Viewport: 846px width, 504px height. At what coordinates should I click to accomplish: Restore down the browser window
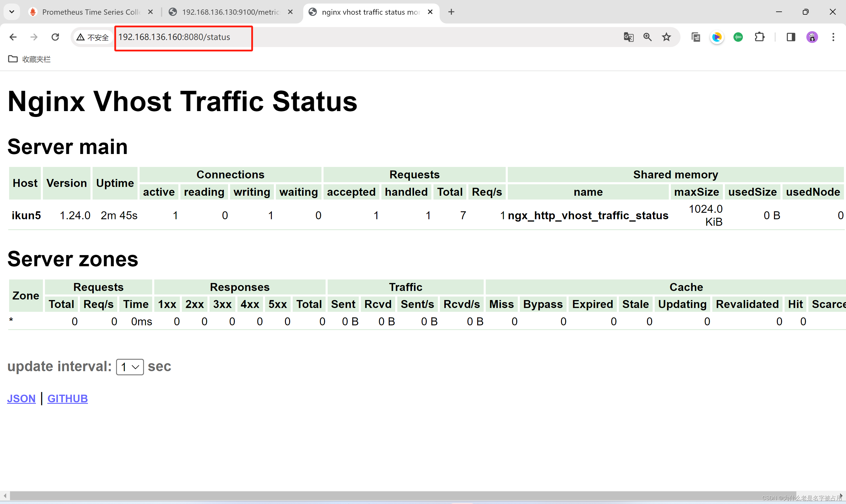click(806, 12)
